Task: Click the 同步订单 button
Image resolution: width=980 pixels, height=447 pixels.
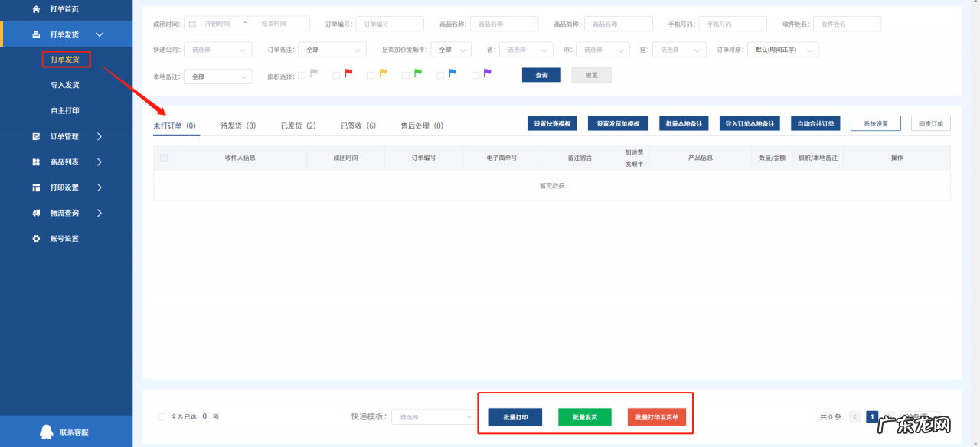Action: (x=930, y=122)
